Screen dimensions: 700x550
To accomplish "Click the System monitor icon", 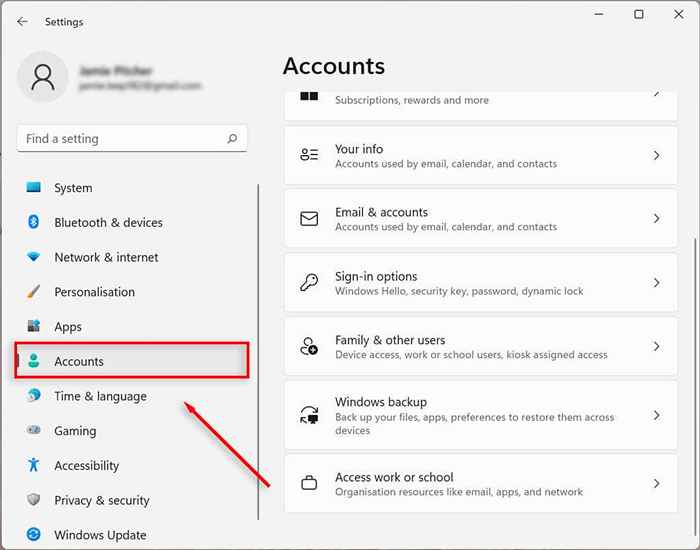I will pos(33,187).
